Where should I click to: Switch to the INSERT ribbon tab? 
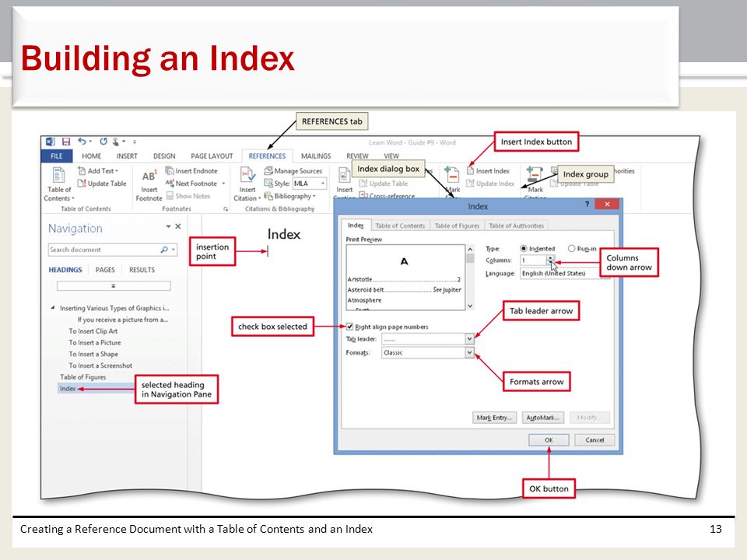coord(127,156)
